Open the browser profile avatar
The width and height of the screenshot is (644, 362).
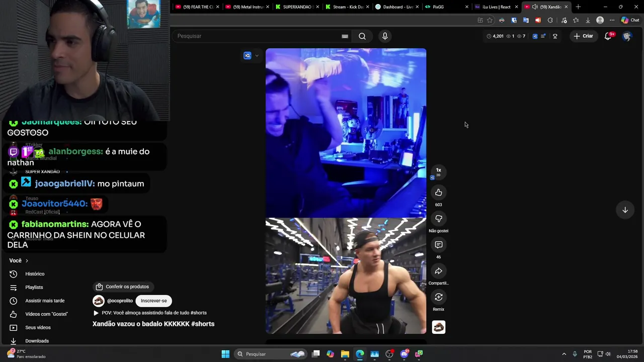pyautogui.click(x=600, y=20)
